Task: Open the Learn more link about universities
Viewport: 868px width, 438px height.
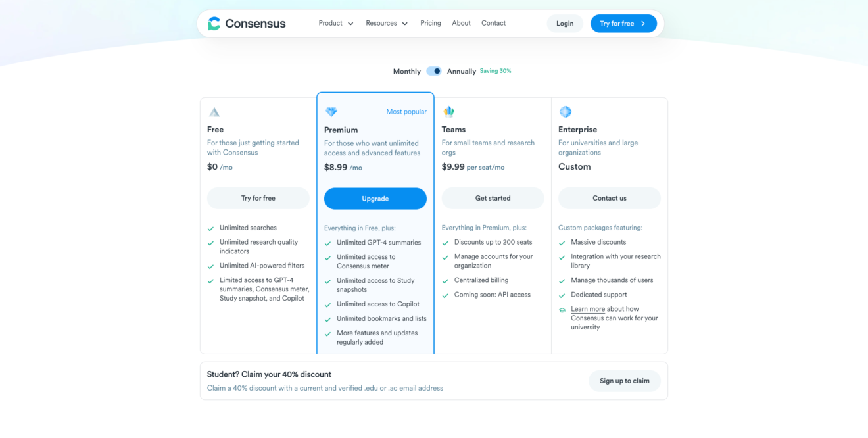Action: pyautogui.click(x=587, y=308)
